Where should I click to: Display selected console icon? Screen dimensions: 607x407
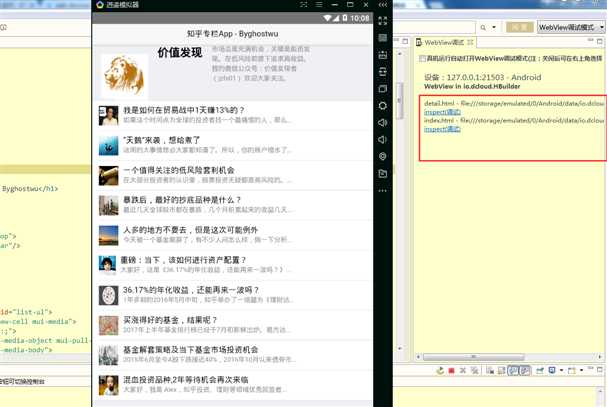pyautogui.click(x=552, y=371)
